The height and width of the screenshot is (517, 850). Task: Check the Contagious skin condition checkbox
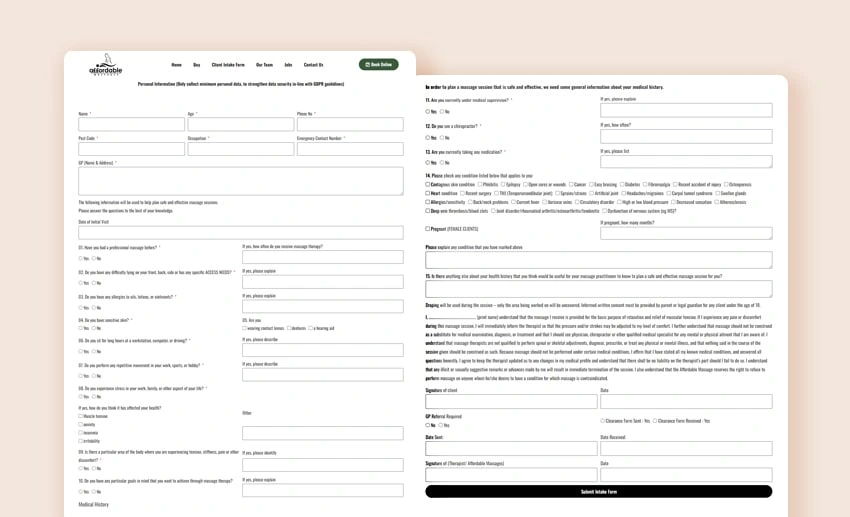point(428,184)
